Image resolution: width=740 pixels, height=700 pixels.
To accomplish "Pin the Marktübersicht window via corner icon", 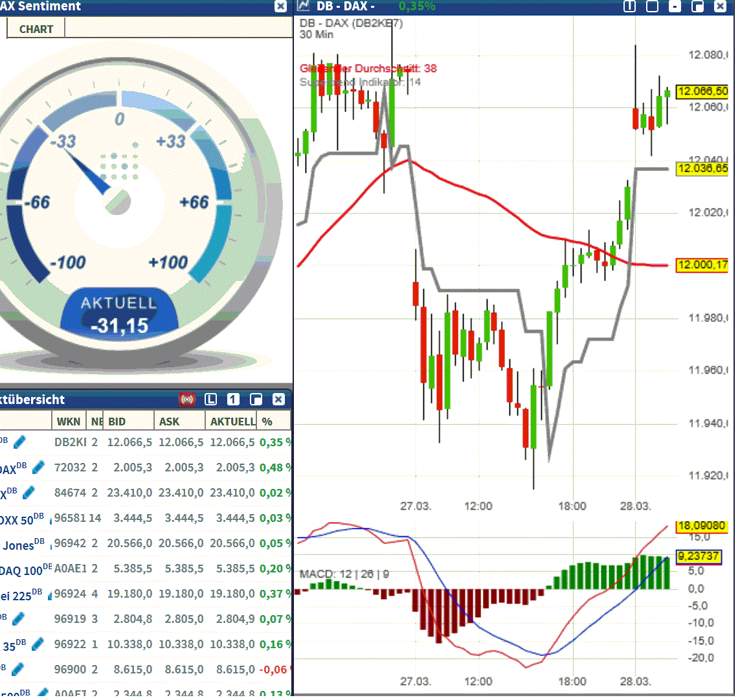I will coord(258,400).
